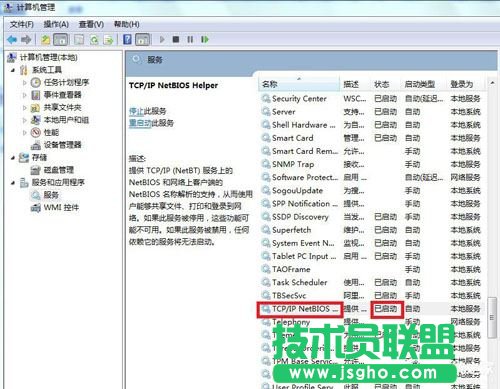The height and width of the screenshot is (389, 500).
Task: Select the Shell Hardware service row
Action: click(x=372, y=125)
